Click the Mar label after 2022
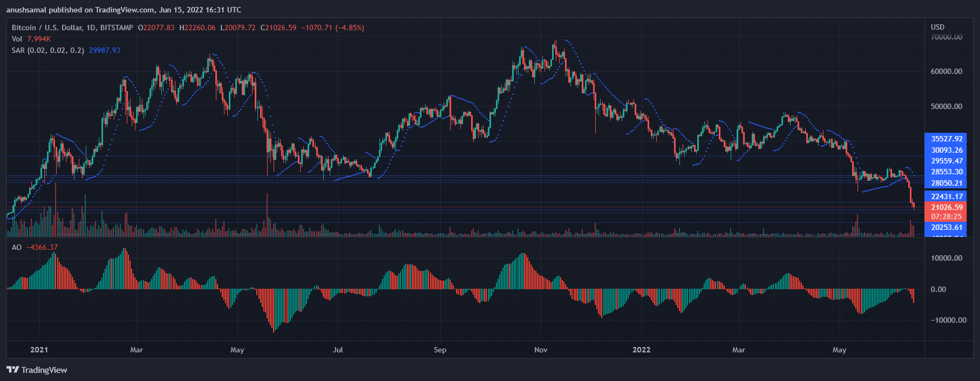 tap(739, 350)
